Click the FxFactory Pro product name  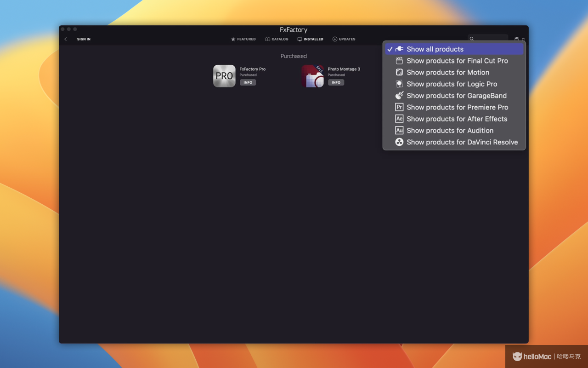(x=253, y=69)
